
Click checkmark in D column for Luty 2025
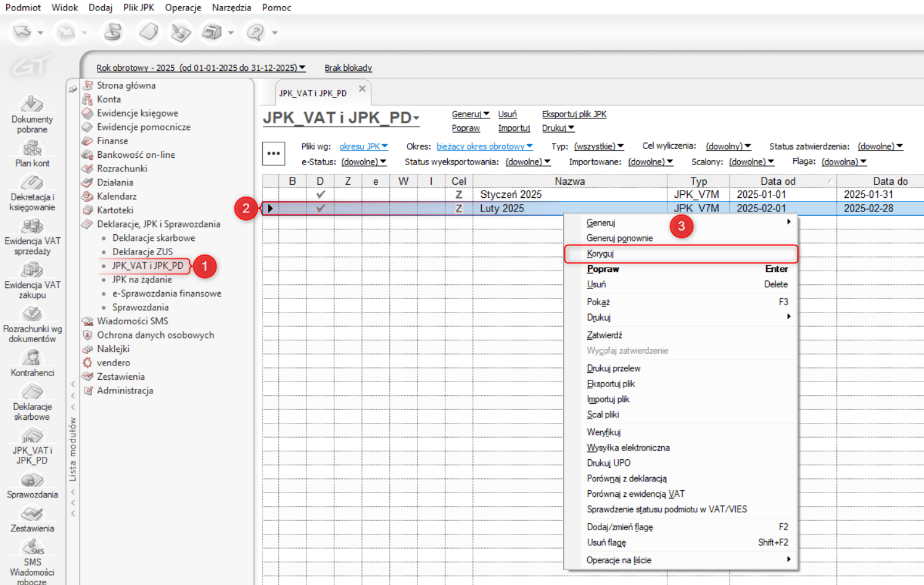point(320,208)
